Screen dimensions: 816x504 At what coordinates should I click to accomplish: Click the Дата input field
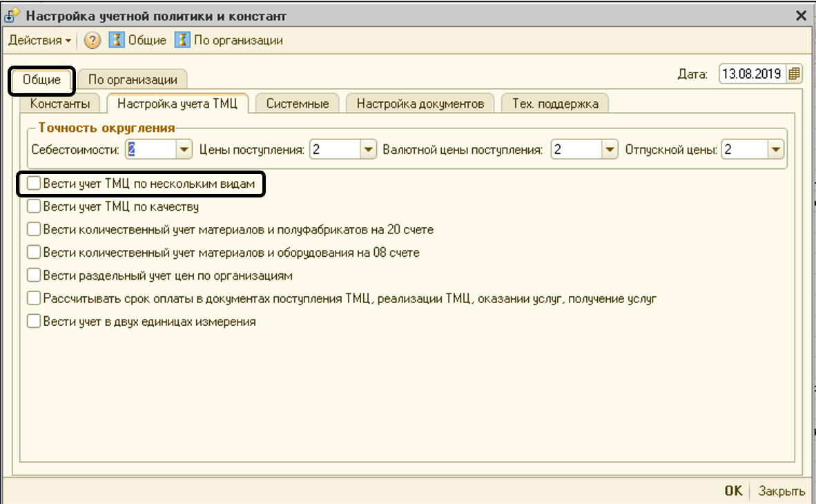click(x=752, y=74)
